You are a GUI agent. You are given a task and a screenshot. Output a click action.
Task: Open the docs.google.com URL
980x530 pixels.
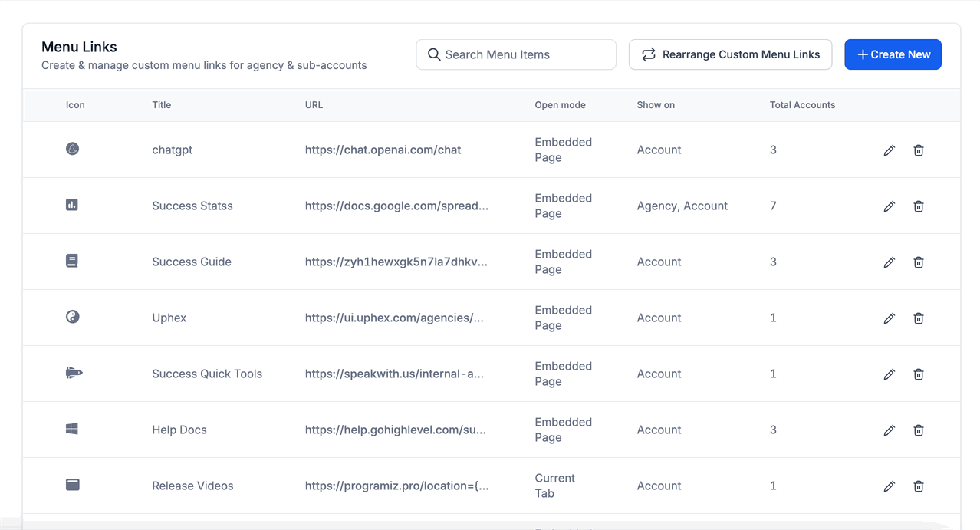(396, 206)
